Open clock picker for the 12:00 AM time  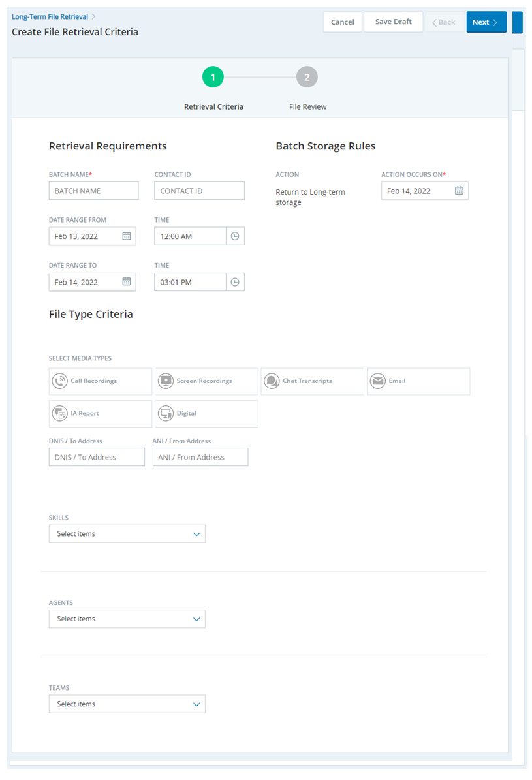235,236
